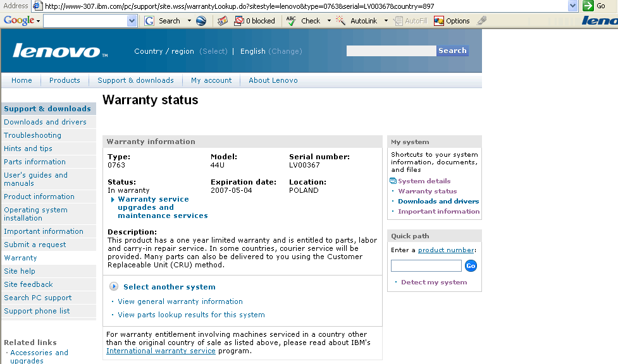Open Google toolbar Options

452,21
